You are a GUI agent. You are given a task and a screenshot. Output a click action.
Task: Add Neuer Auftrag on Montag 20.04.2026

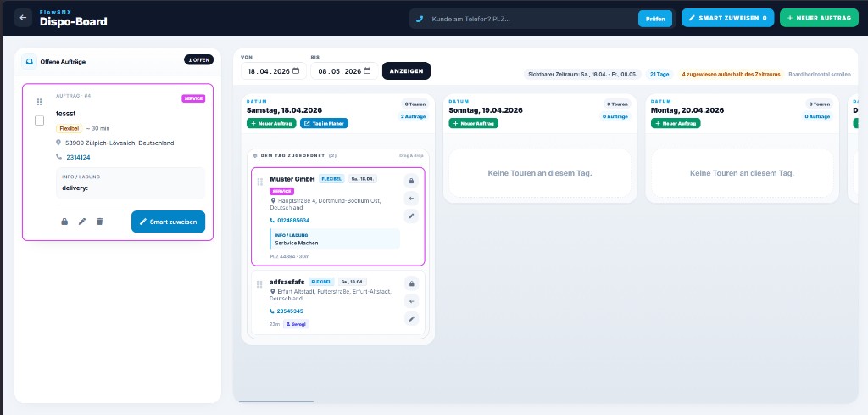click(676, 123)
